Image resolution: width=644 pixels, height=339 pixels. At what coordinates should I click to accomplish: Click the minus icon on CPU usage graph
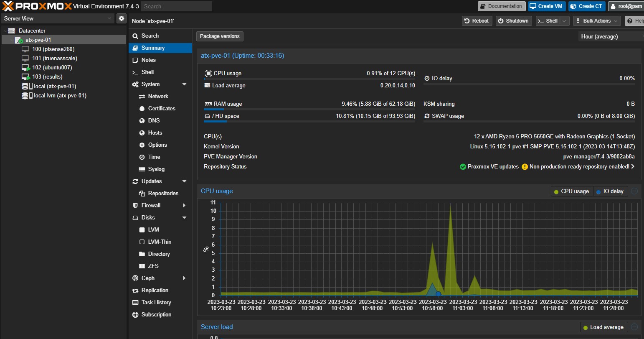[634, 191]
